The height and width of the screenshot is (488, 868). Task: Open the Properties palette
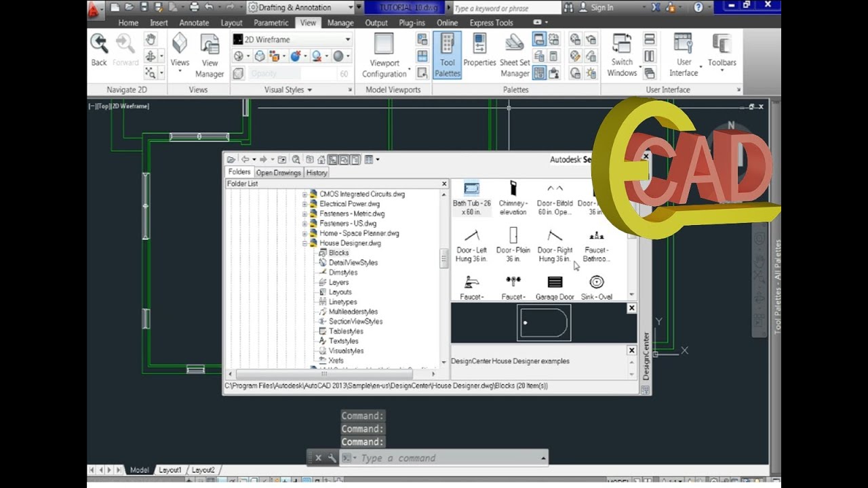pyautogui.click(x=480, y=49)
